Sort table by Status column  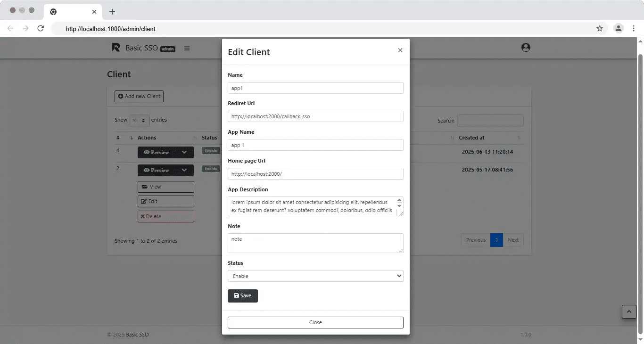tap(210, 138)
